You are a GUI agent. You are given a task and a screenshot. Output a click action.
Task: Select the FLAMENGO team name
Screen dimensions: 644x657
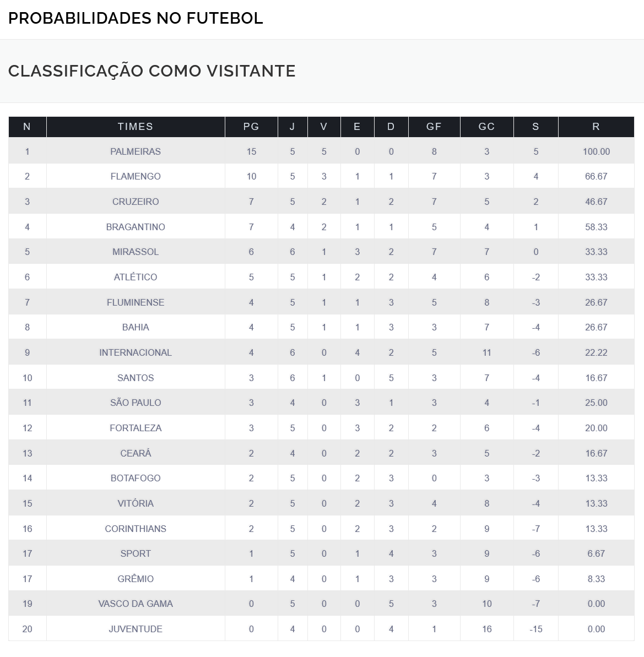click(136, 177)
